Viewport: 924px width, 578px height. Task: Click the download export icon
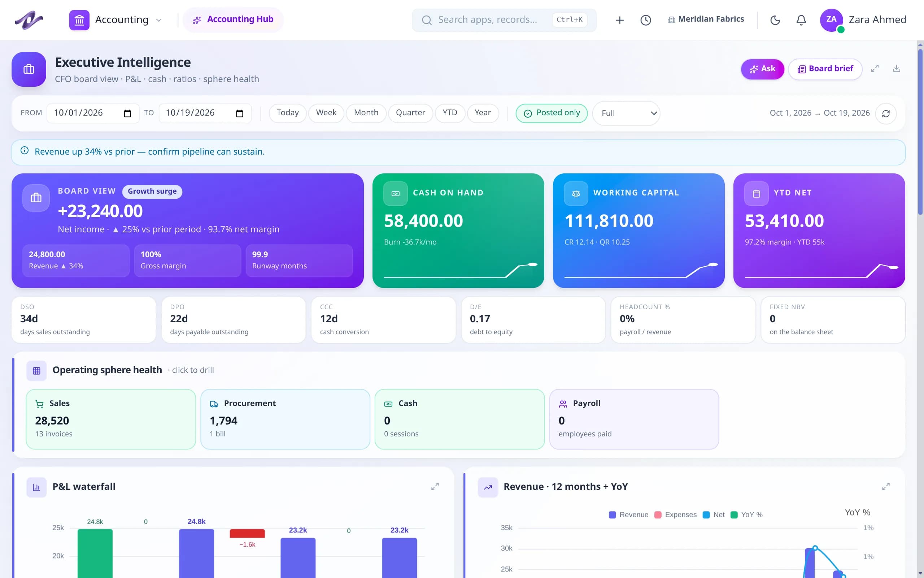897,68
